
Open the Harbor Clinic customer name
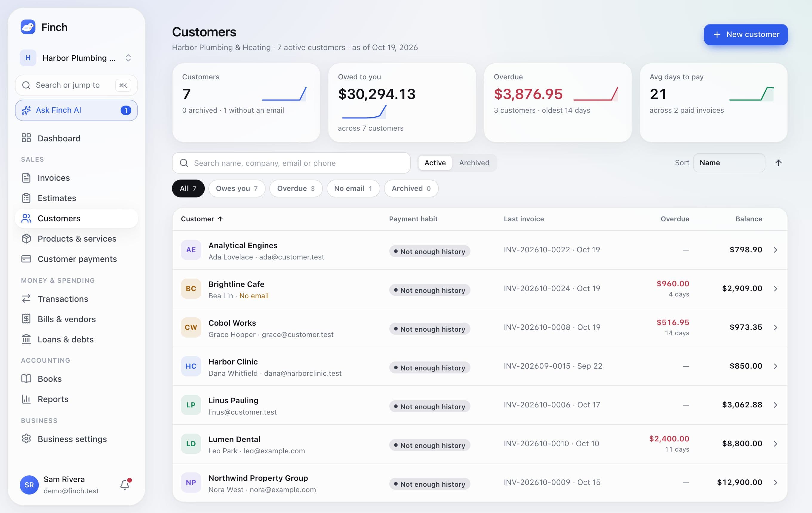click(233, 361)
